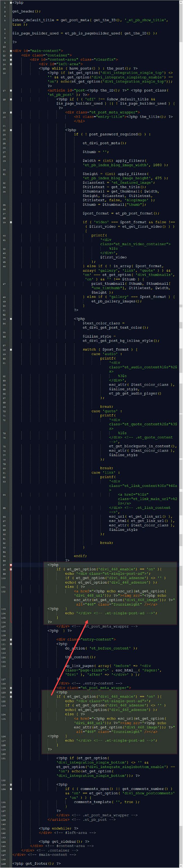
Task: Collapse the fold marker at line 120
Action: (x=11, y=692)
